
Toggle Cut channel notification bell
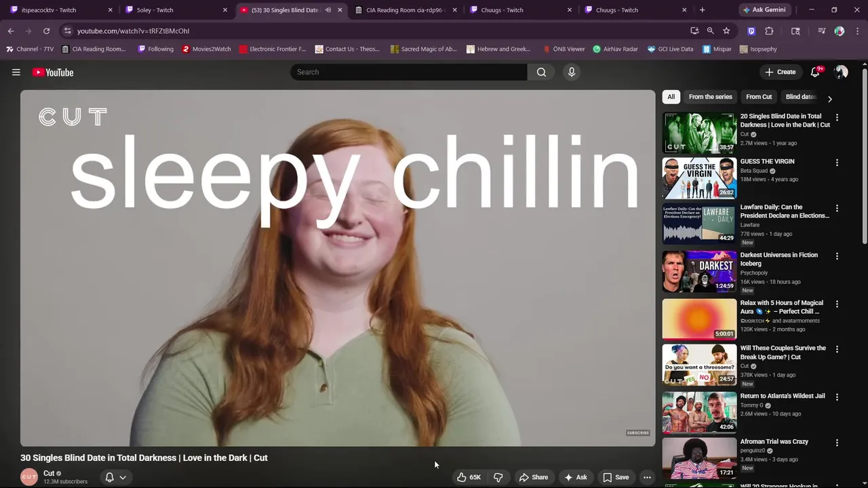tap(109, 477)
